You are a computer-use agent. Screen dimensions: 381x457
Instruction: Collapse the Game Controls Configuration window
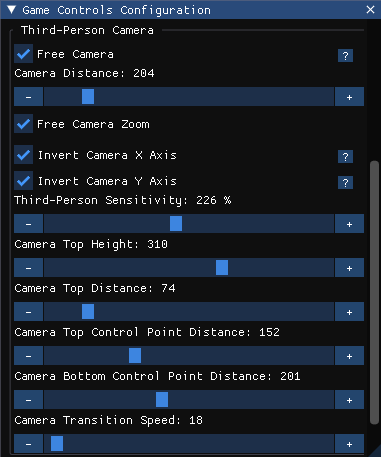tap(11, 10)
